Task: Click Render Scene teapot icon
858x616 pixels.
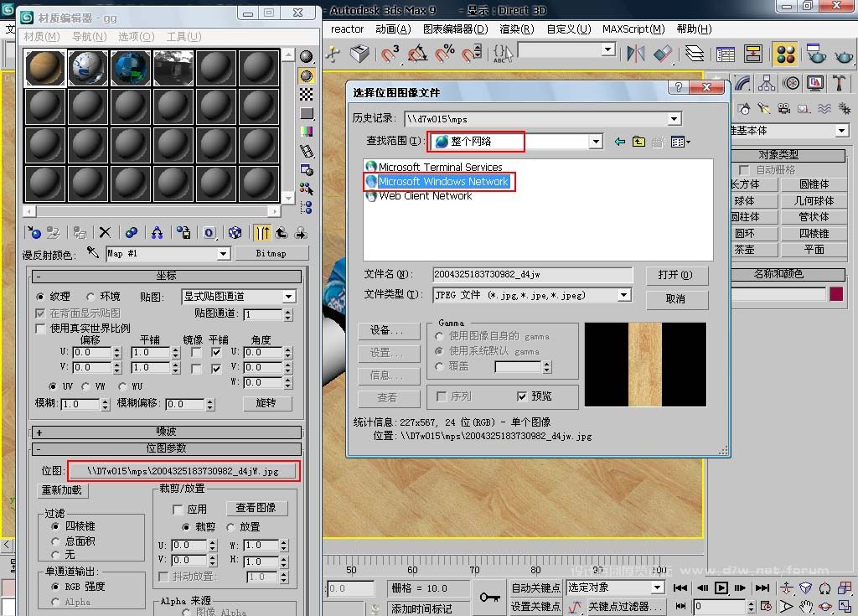Action: click(x=816, y=54)
